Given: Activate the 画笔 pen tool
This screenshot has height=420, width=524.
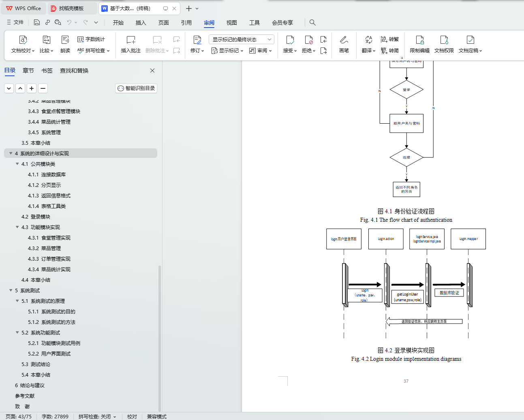Looking at the screenshot, I should tap(344, 45).
